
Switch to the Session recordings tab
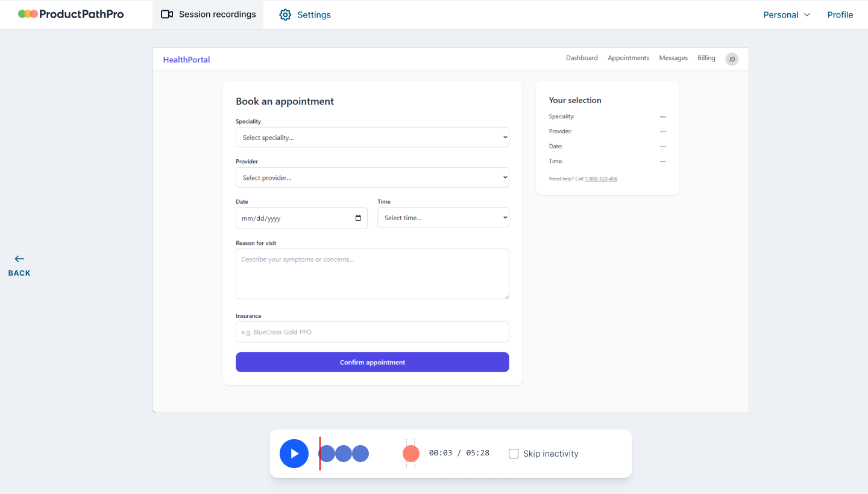click(x=209, y=14)
